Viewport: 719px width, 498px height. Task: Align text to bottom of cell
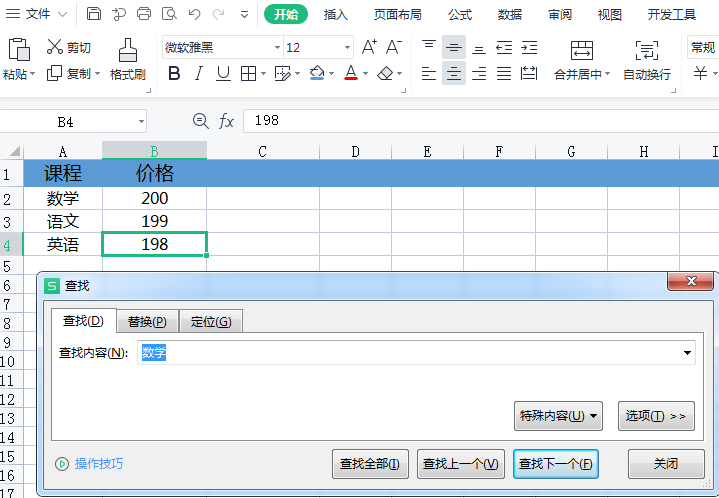pos(479,49)
